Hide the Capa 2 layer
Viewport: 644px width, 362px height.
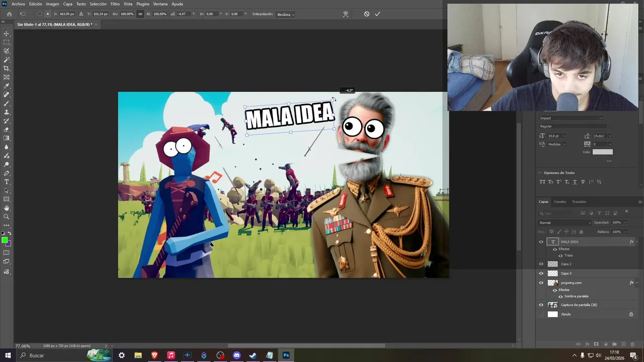click(541, 264)
